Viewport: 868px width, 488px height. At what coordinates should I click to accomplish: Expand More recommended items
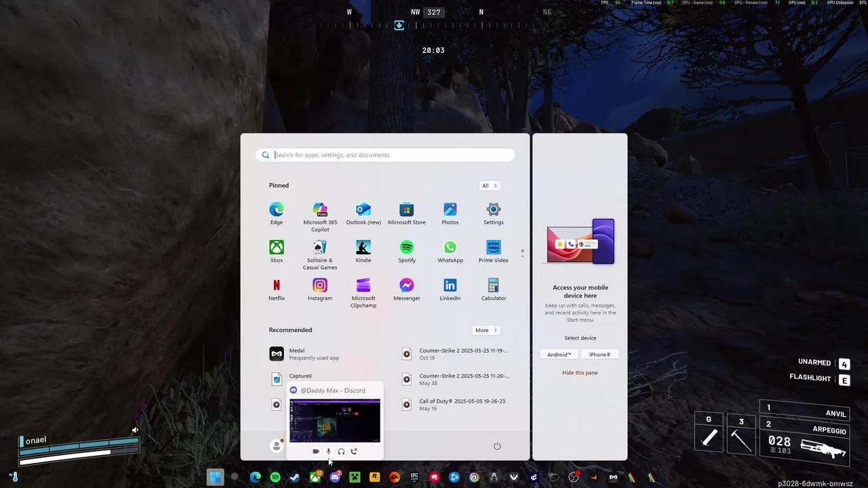(x=486, y=330)
